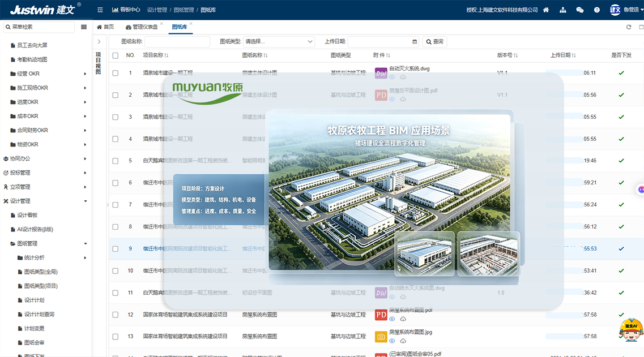Download 房屋系统布置图.jpg with cloud icon
The image size is (644, 357).
(x=403, y=341)
